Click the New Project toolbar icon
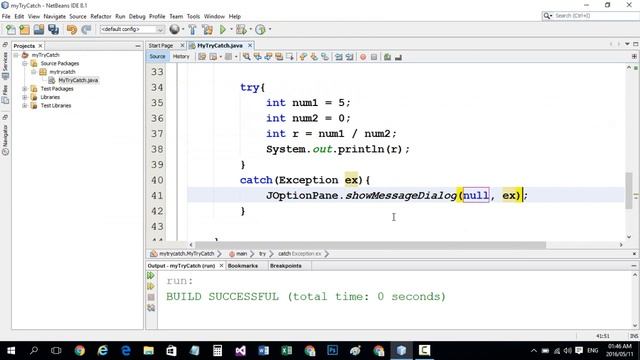The image size is (640, 360). coord(24,29)
